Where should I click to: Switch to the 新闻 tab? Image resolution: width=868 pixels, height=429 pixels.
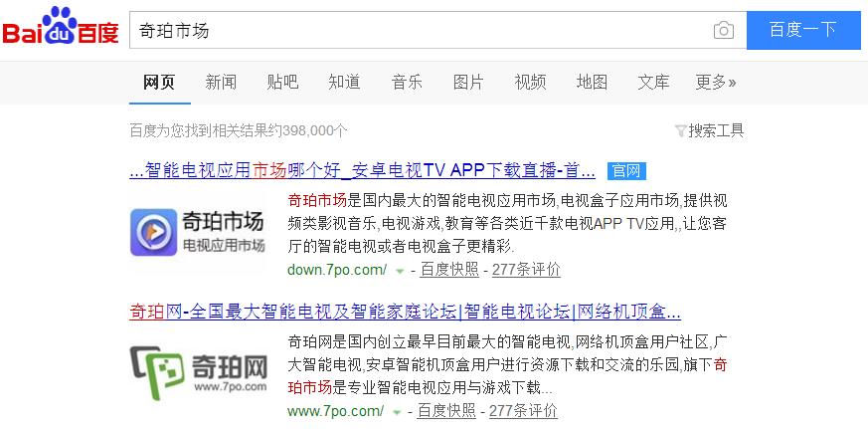(221, 83)
